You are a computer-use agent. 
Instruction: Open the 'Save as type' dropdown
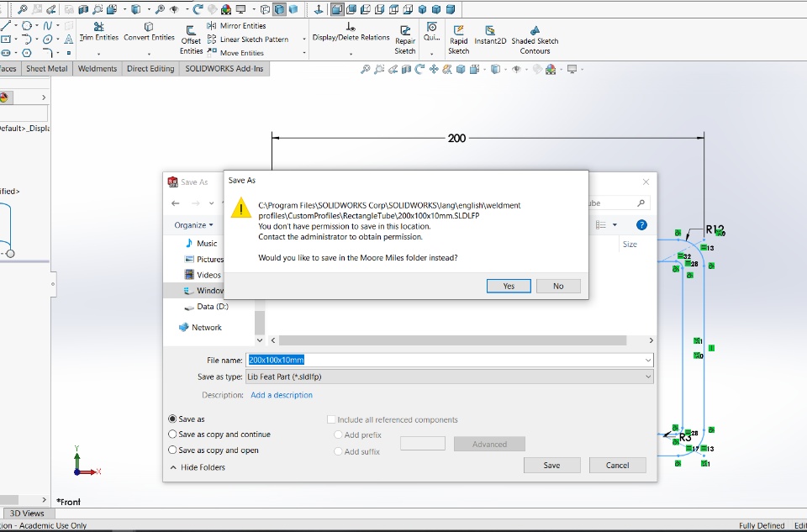tap(450, 377)
